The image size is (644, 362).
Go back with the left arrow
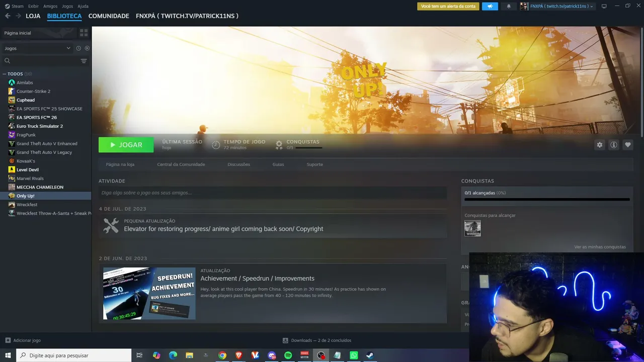pos(8,16)
